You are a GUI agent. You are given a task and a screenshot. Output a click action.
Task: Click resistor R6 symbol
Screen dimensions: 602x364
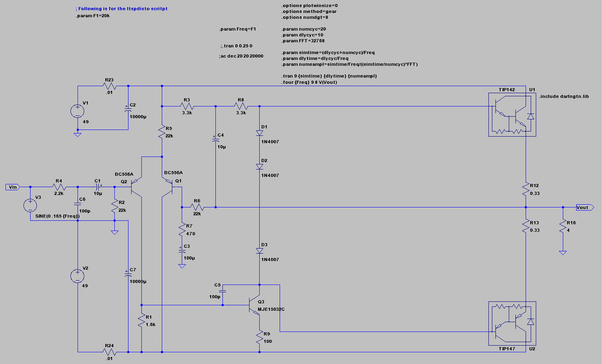[x=197, y=207]
